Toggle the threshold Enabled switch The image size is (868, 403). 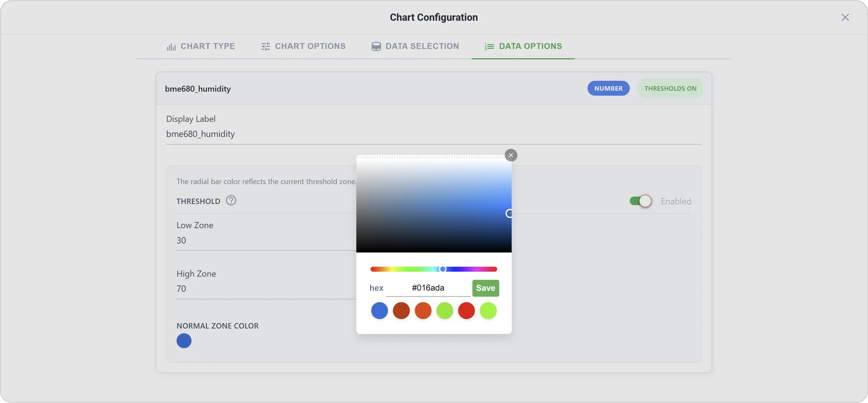pos(641,201)
